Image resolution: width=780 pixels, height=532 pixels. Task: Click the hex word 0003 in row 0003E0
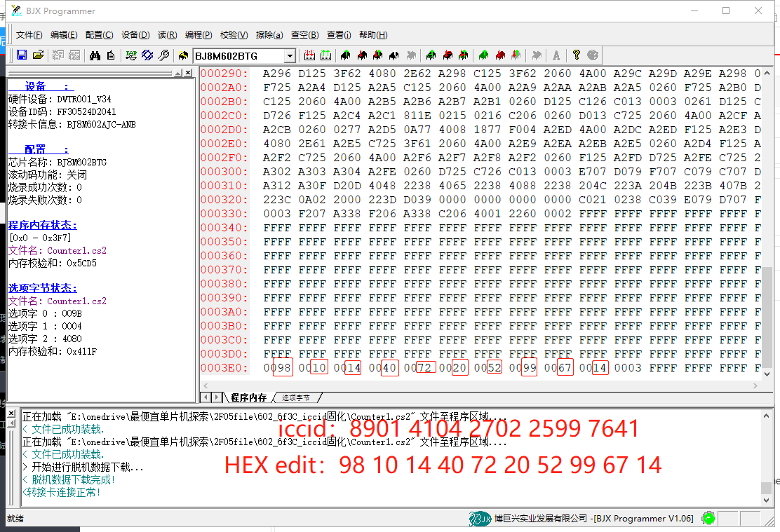click(628, 368)
